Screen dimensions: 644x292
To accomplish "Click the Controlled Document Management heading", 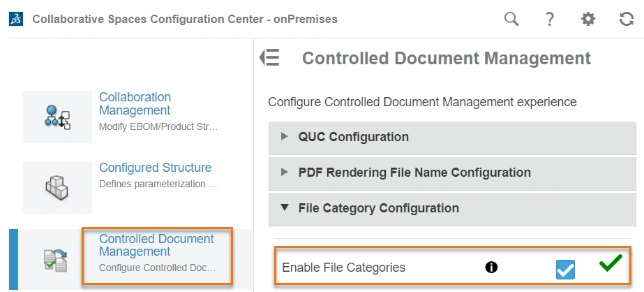I will tap(446, 58).
